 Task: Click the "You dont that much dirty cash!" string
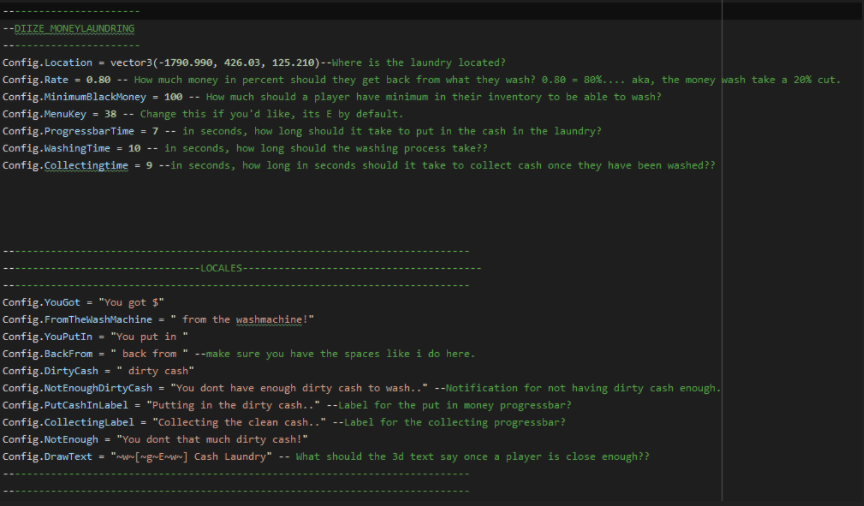click(x=212, y=439)
